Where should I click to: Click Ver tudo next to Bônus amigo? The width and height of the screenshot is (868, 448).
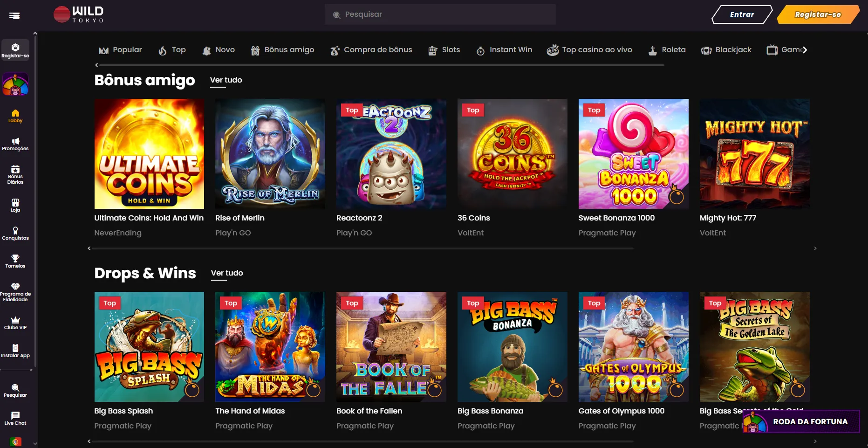pyautogui.click(x=226, y=80)
